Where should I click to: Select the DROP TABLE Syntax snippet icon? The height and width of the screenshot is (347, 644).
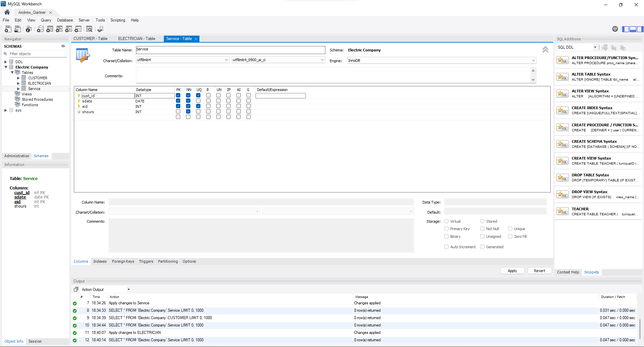[562, 178]
